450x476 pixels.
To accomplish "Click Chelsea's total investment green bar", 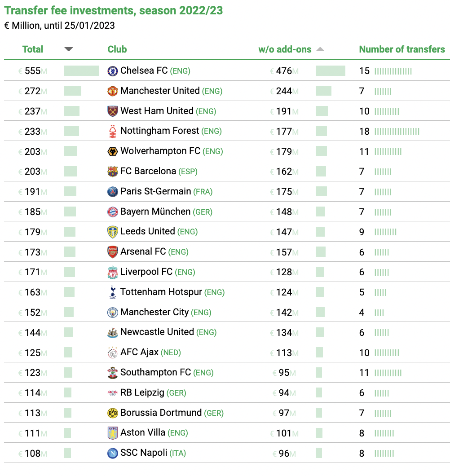I will pyautogui.click(x=82, y=71).
